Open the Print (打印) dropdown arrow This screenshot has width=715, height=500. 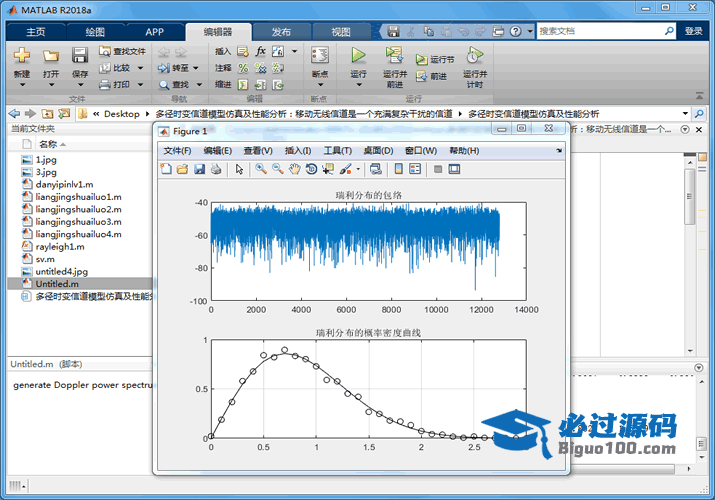pyautogui.click(x=140, y=84)
